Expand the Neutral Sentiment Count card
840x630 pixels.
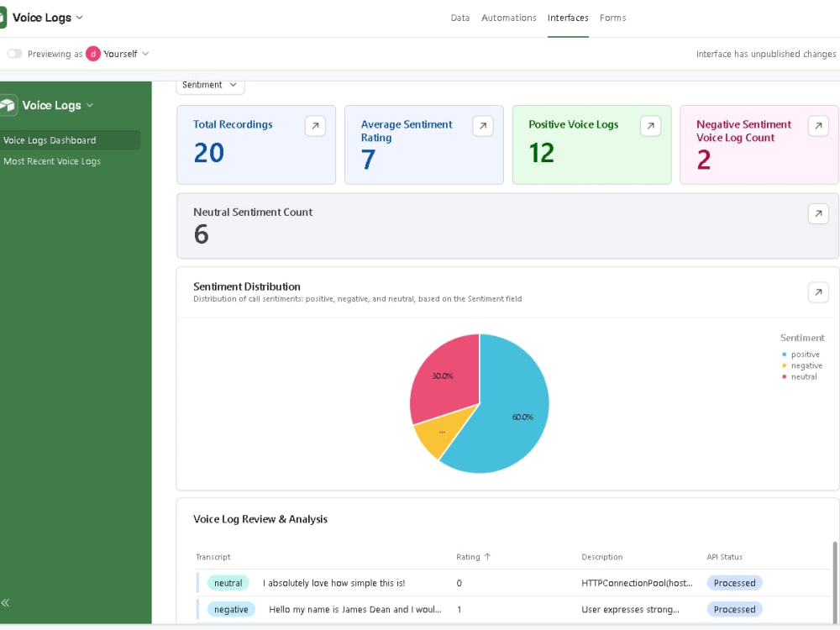tap(818, 213)
